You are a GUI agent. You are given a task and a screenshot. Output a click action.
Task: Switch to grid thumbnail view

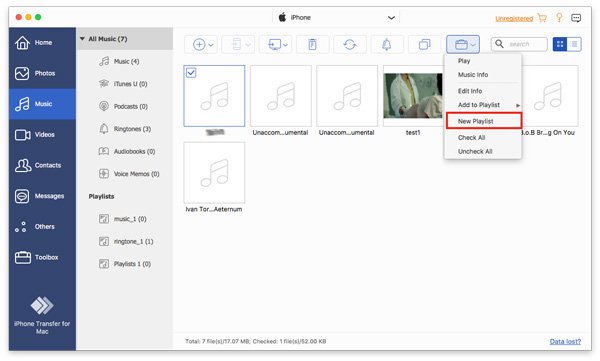[560, 44]
